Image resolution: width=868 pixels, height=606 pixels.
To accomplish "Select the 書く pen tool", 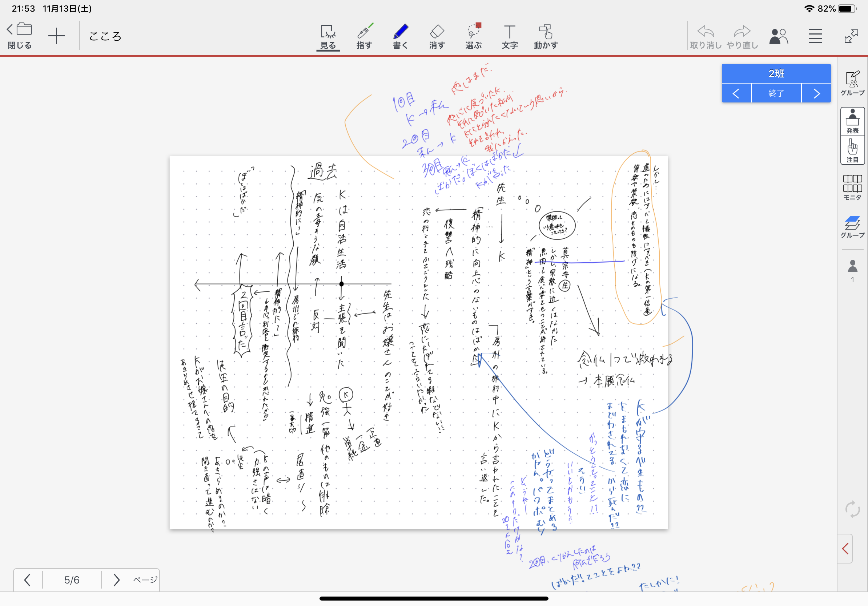I will [x=400, y=36].
